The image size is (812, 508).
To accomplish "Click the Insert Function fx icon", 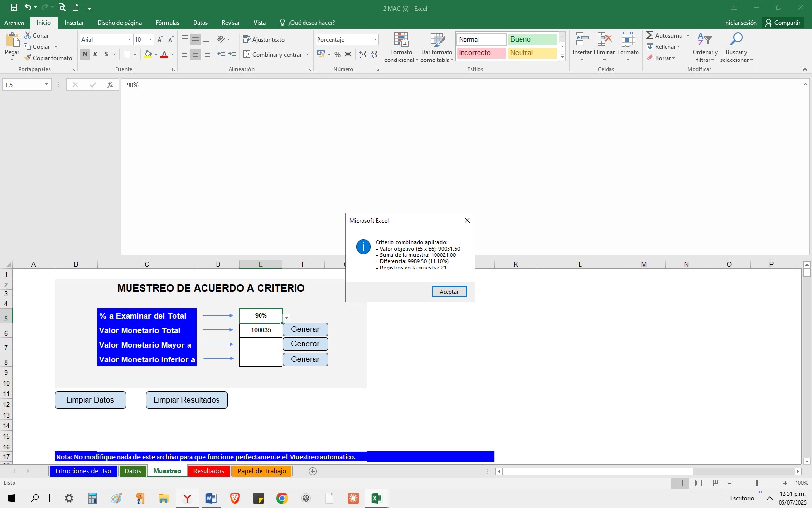I will click(x=110, y=85).
